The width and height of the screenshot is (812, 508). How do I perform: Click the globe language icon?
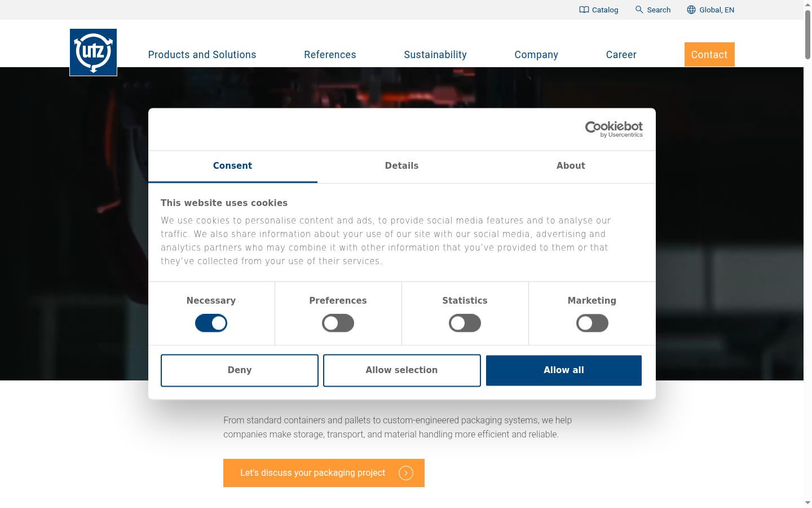(691, 10)
